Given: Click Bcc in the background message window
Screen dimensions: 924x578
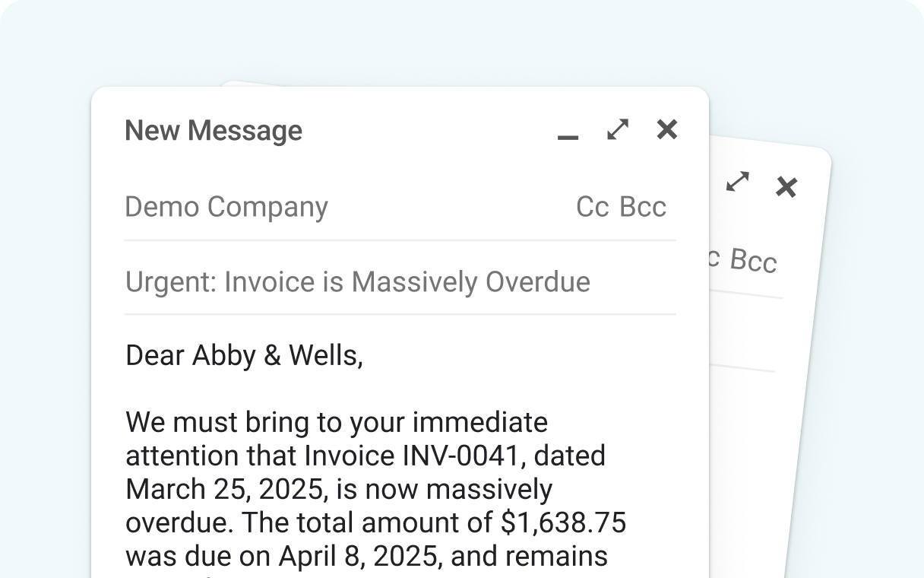Looking at the screenshot, I should click(753, 261).
